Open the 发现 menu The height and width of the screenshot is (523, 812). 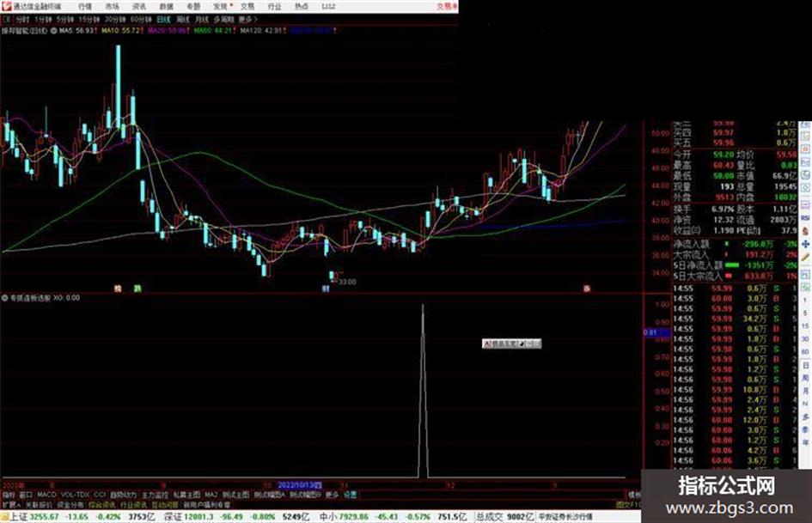(221, 6)
